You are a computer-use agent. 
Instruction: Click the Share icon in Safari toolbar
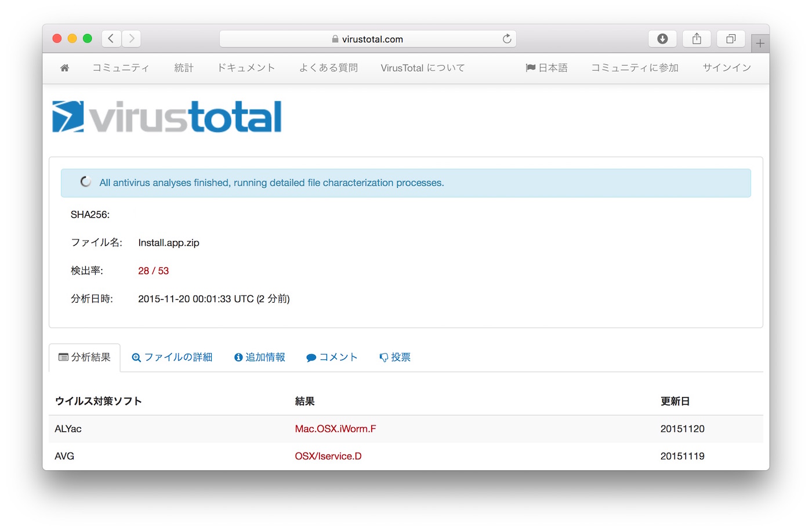click(x=697, y=39)
